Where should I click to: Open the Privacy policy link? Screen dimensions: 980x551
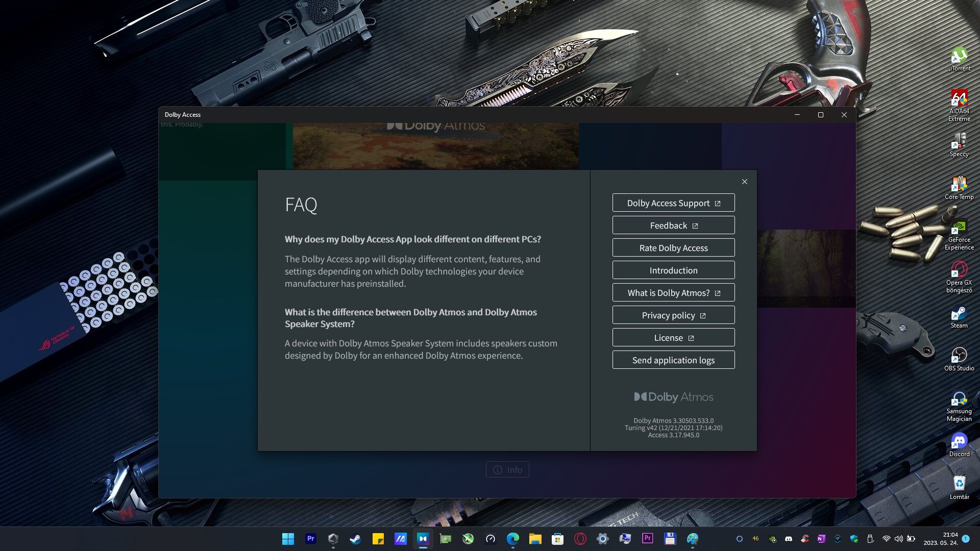coord(673,315)
